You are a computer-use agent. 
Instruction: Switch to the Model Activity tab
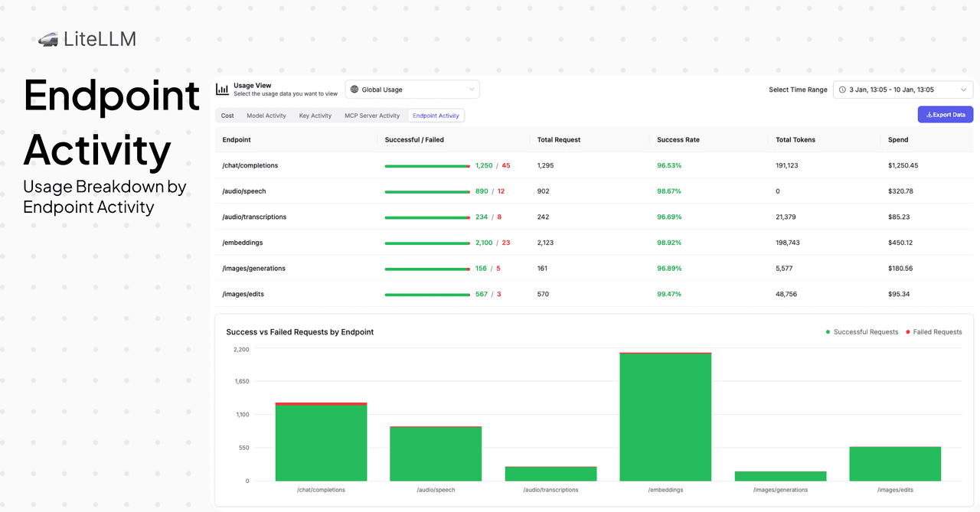pos(266,116)
